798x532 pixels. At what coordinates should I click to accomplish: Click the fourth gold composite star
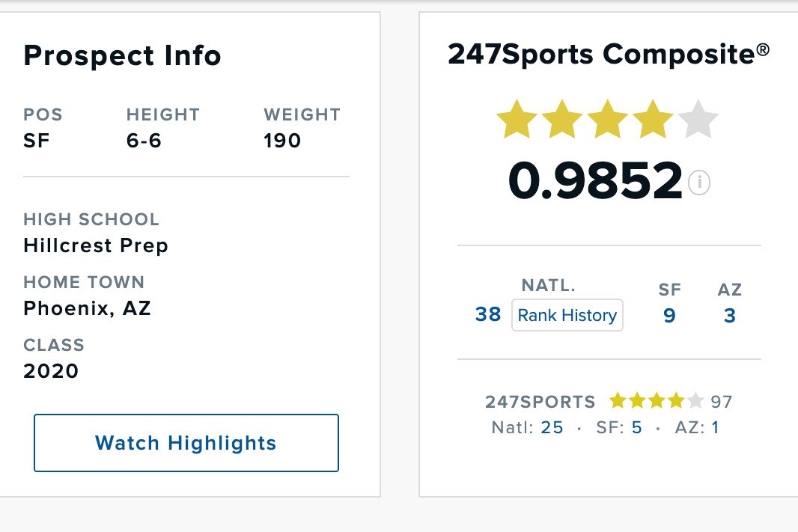coord(654,121)
